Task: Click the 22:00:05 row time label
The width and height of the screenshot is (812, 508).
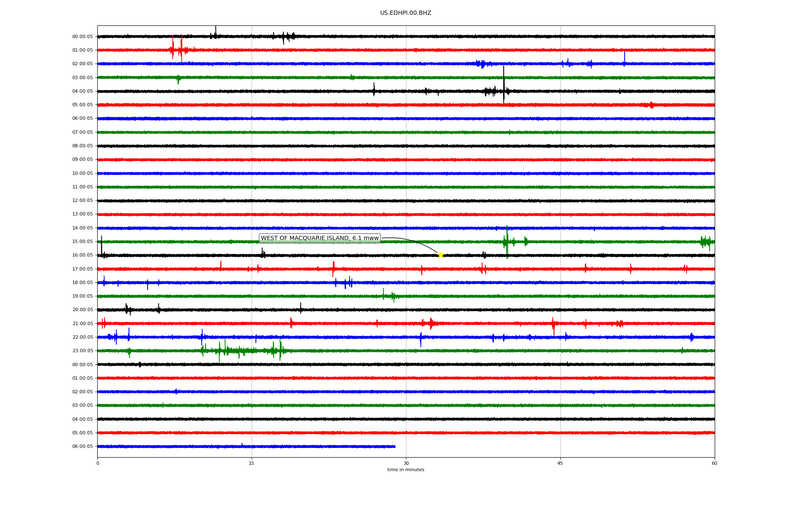Action: 82,337
